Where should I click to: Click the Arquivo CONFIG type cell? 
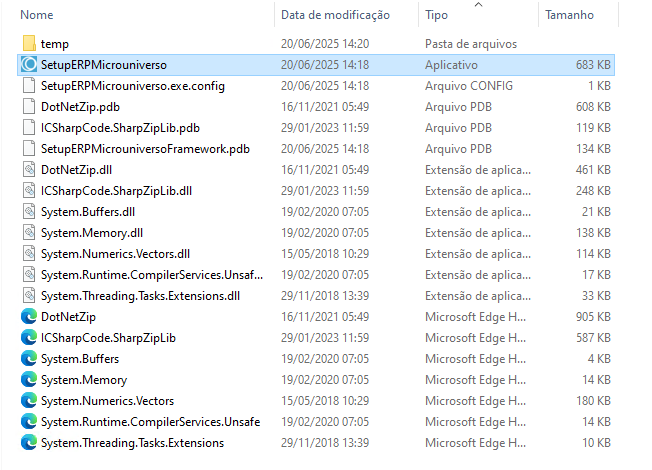tap(469, 86)
